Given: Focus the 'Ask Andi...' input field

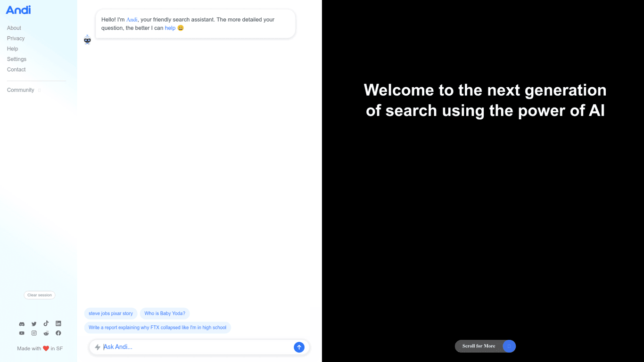Looking at the screenshot, I should tap(196, 347).
